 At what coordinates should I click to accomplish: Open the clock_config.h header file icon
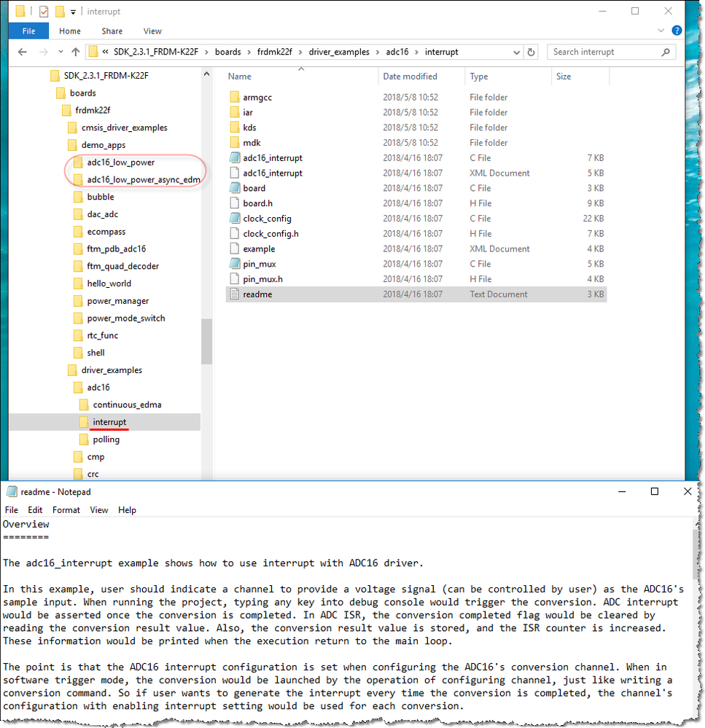[235, 233]
